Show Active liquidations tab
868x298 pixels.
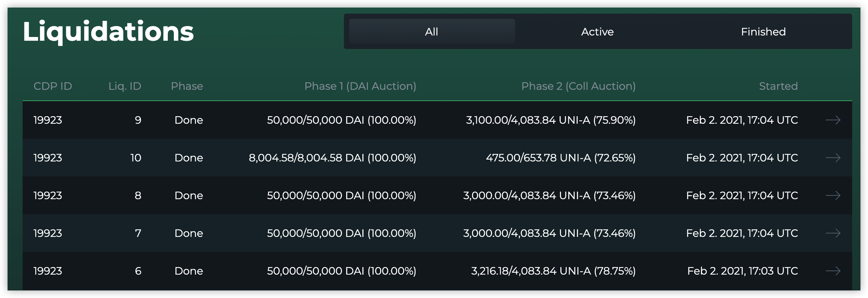click(x=597, y=32)
